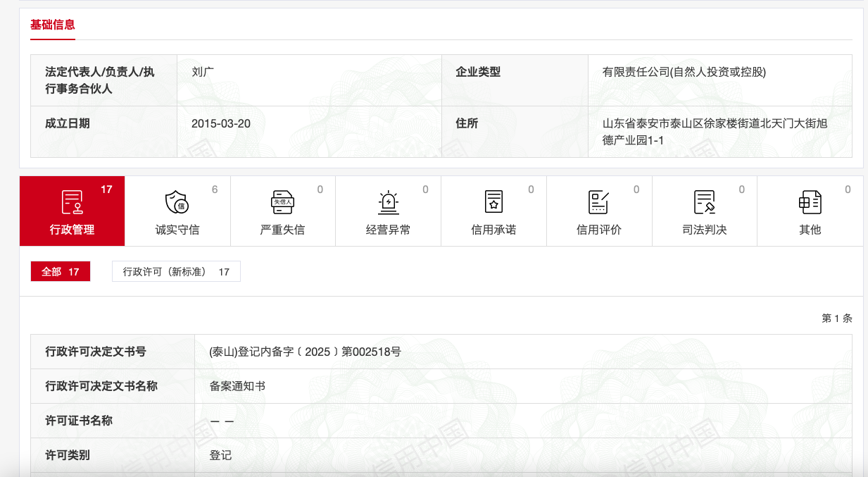868x477 pixels.
Task: Click the 信用评价 checklist icon
Action: point(599,202)
